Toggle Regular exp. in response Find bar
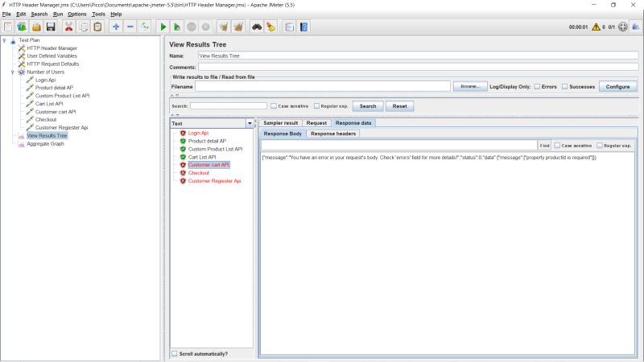 [x=599, y=146]
